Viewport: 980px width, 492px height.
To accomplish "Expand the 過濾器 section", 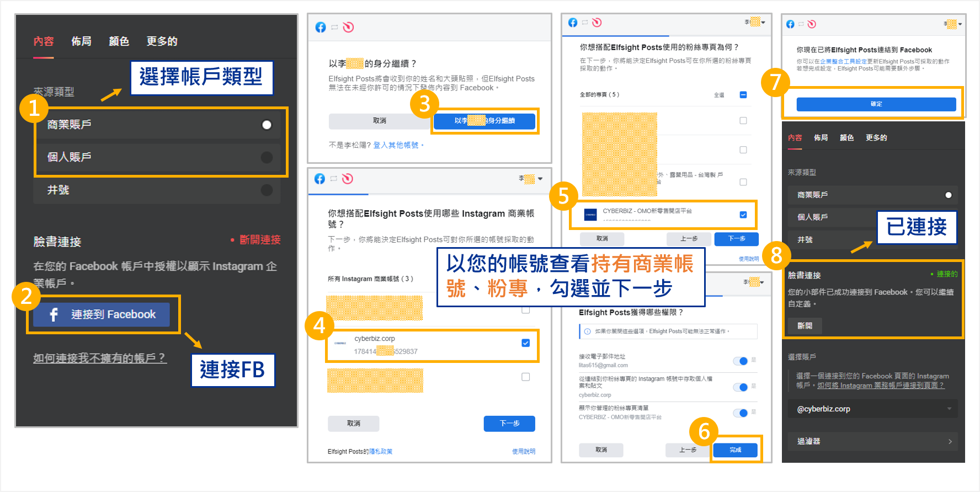I will [874, 441].
